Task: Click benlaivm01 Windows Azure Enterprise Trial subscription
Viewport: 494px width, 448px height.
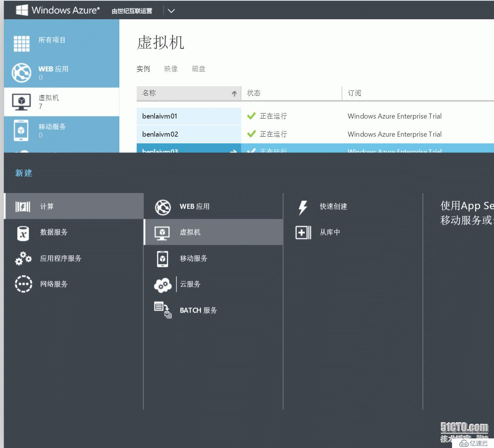Action: pyautogui.click(x=395, y=116)
